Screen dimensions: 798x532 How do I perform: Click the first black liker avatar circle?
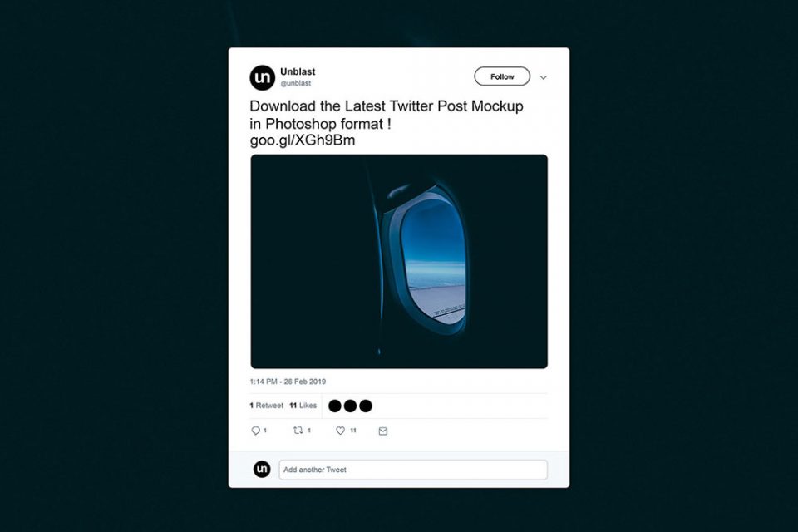click(x=335, y=406)
